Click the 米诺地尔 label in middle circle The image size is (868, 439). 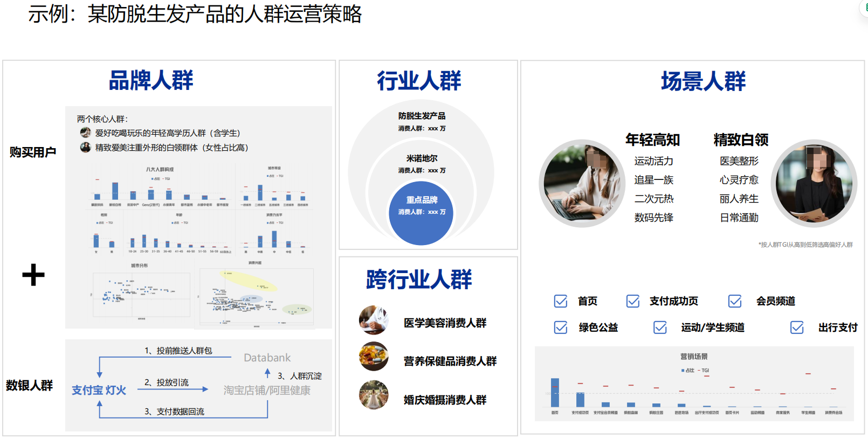pos(422,158)
